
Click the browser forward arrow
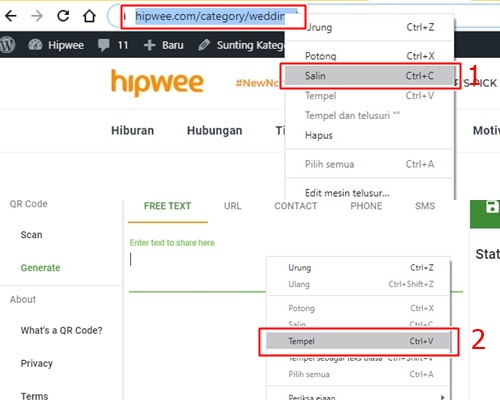click(x=37, y=16)
